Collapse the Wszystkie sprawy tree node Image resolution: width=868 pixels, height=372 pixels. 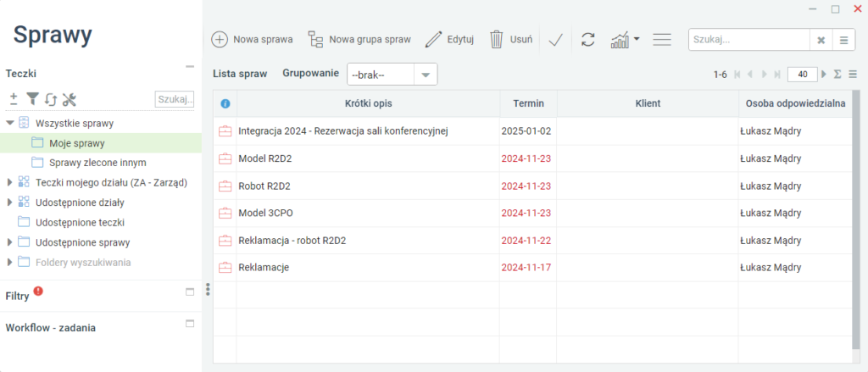click(x=10, y=123)
